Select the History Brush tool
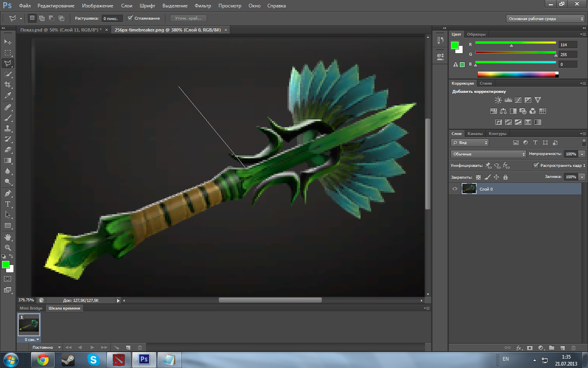This screenshot has height=368, width=588. pos(7,139)
